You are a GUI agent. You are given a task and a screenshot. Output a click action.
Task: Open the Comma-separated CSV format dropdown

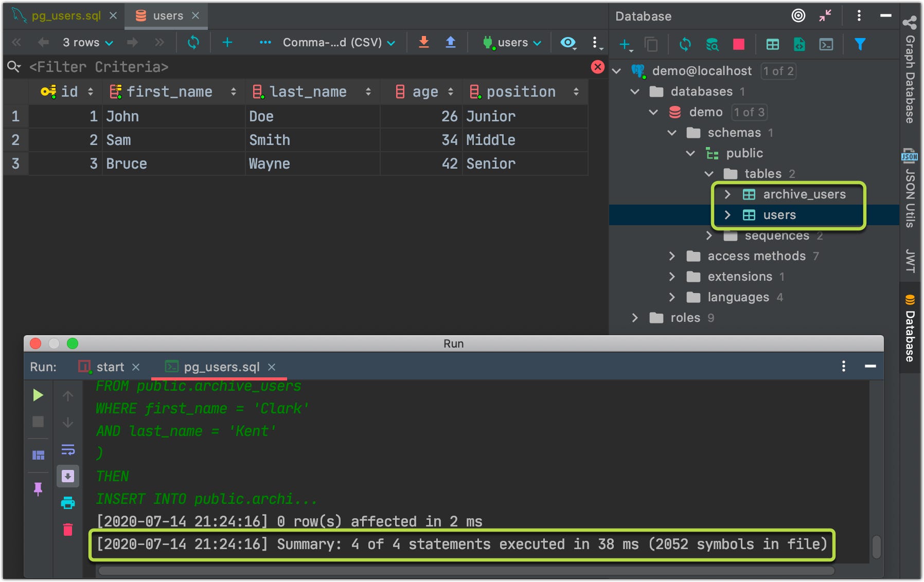coord(339,42)
